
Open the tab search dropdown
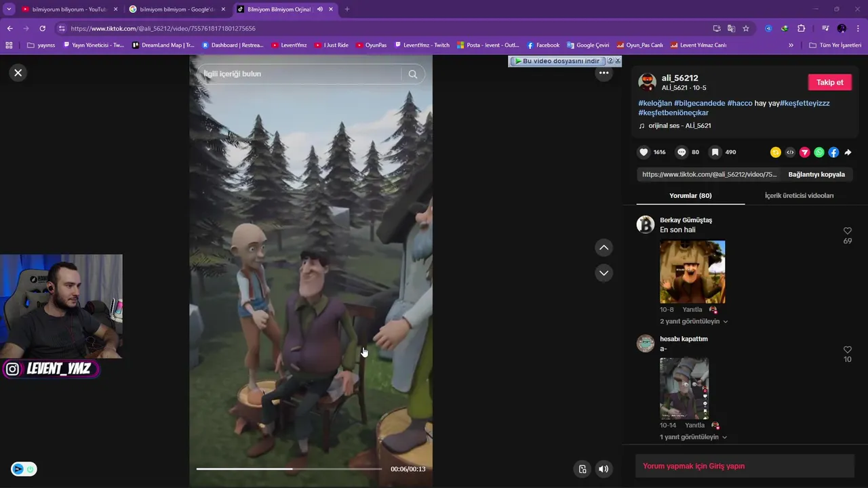point(8,9)
